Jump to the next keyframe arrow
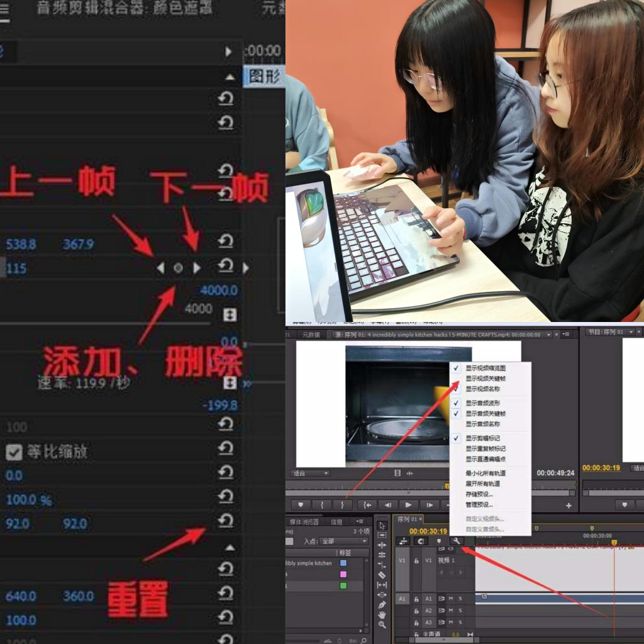Viewport: 644px width, 644px height. click(197, 268)
